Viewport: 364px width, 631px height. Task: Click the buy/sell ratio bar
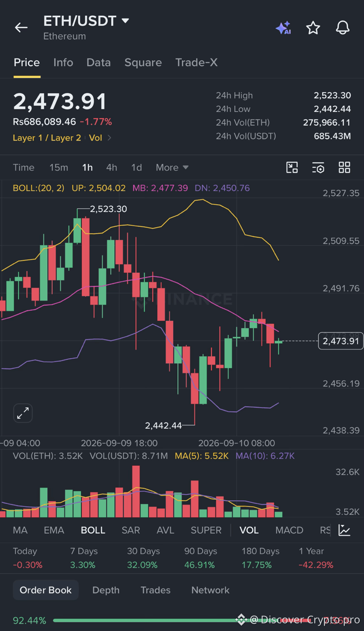(x=202, y=620)
